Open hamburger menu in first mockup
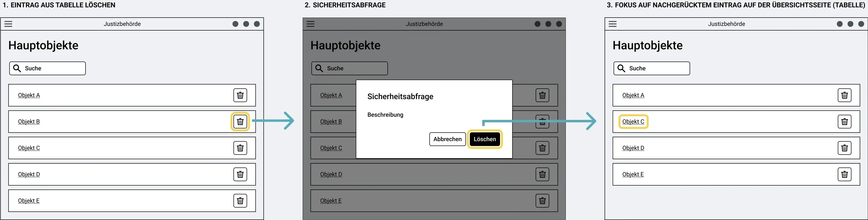Screen dimensions: 868x220 [9, 24]
